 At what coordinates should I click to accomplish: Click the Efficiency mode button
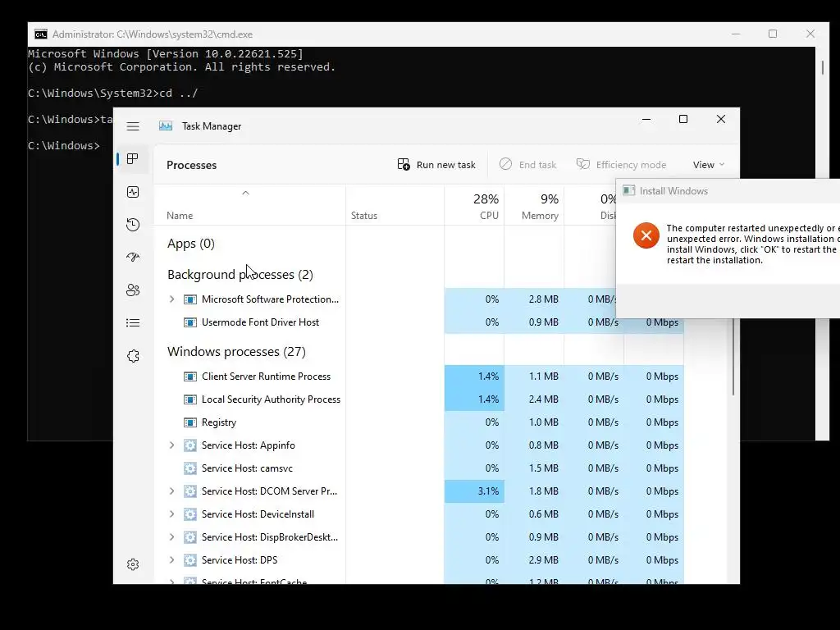coord(622,164)
